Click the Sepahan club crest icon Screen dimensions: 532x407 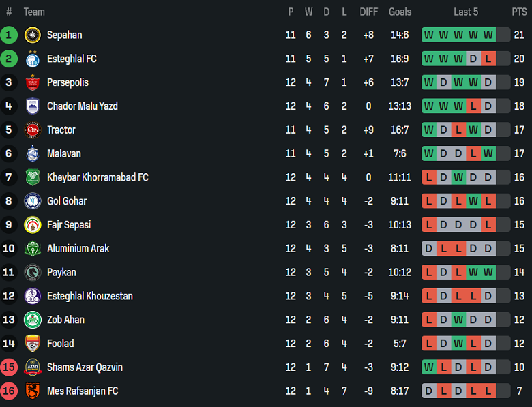32,35
